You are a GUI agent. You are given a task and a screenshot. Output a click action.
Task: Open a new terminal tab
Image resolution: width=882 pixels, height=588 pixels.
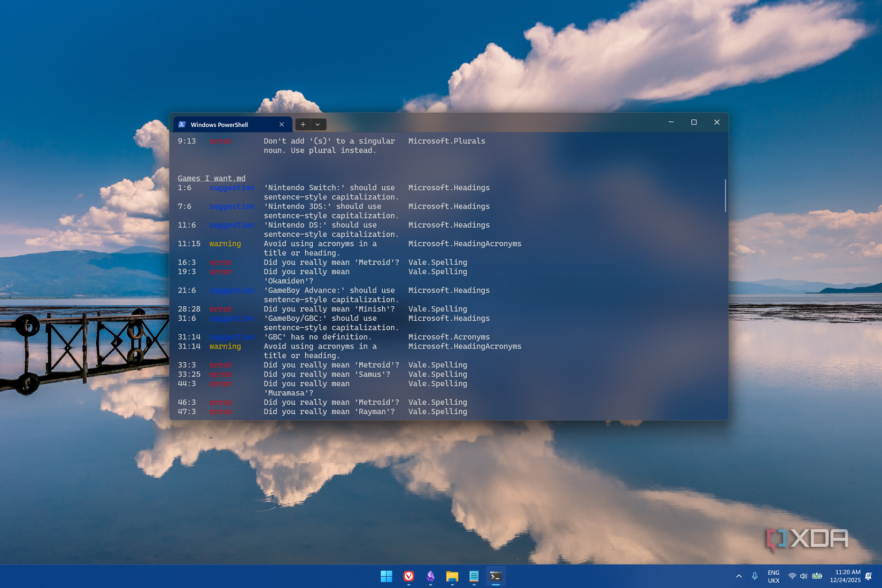[303, 125]
